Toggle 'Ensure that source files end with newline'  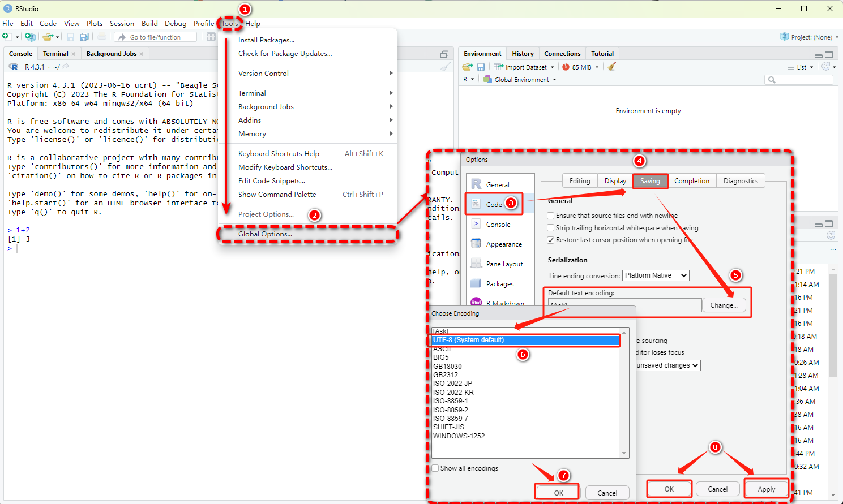pyautogui.click(x=550, y=216)
